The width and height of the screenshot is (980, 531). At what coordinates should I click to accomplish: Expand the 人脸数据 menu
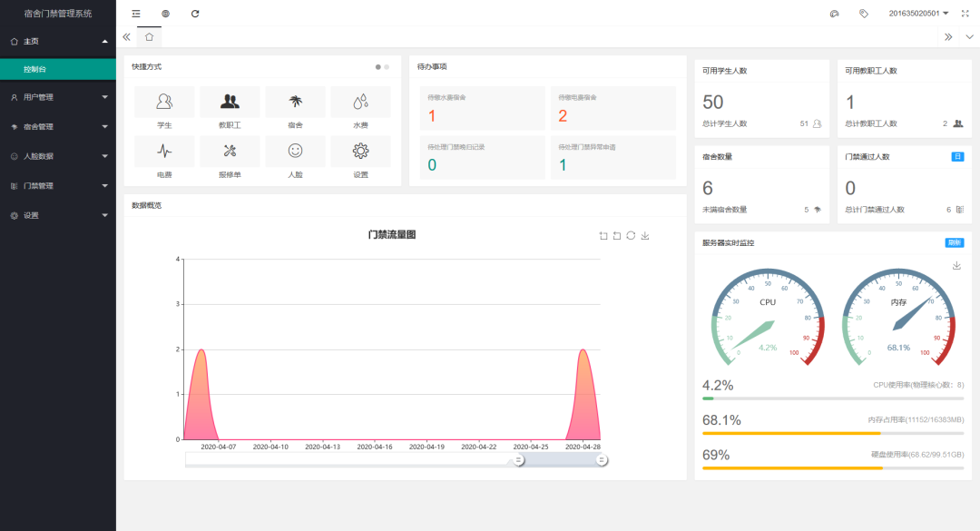point(58,156)
